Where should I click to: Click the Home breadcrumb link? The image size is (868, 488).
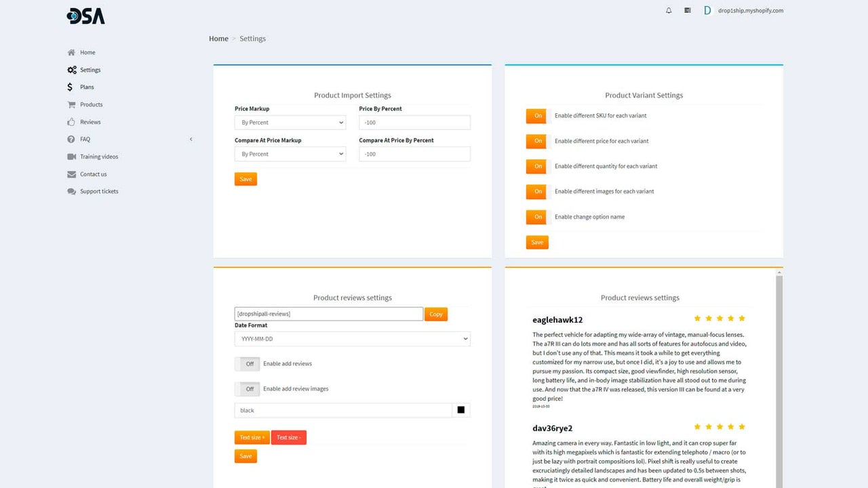tap(218, 39)
